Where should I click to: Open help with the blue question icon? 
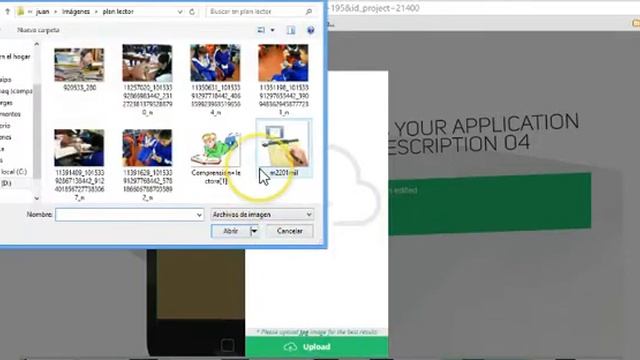(x=311, y=30)
